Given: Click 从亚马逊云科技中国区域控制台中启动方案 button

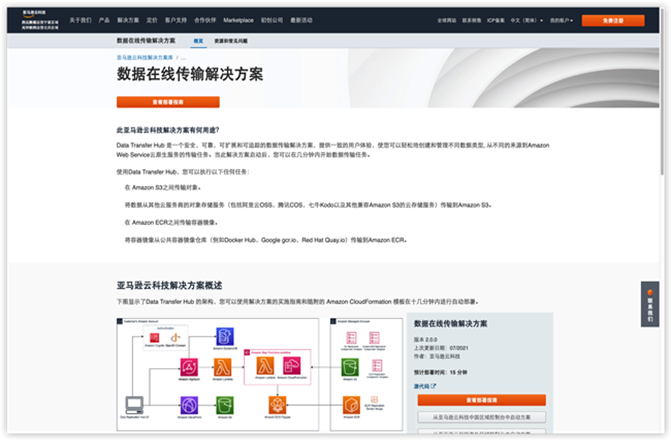Looking at the screenshot, I should tap(481, 417).
